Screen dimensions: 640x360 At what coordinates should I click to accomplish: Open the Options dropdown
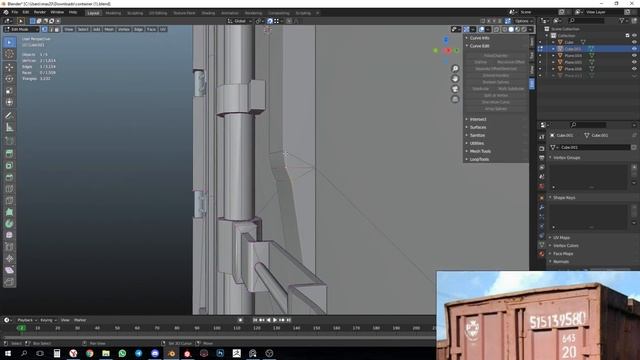coord(524,21)
